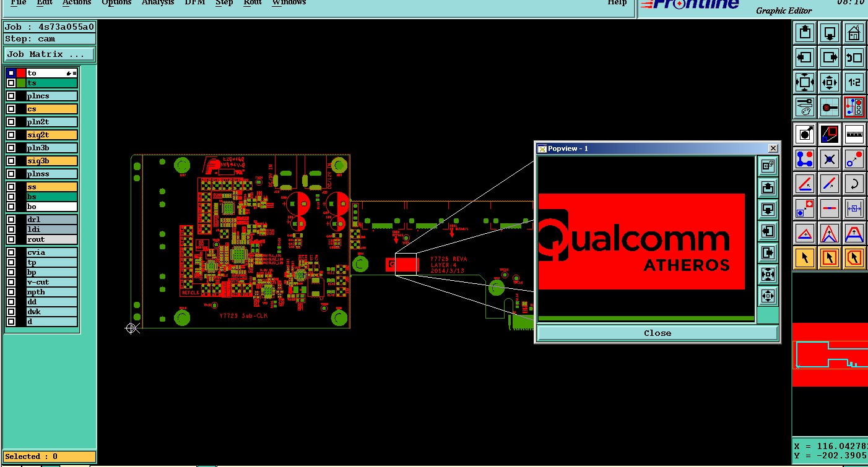Click the Close button in Popview
Viewport: 868px width, 467px height.
point(658,333)
